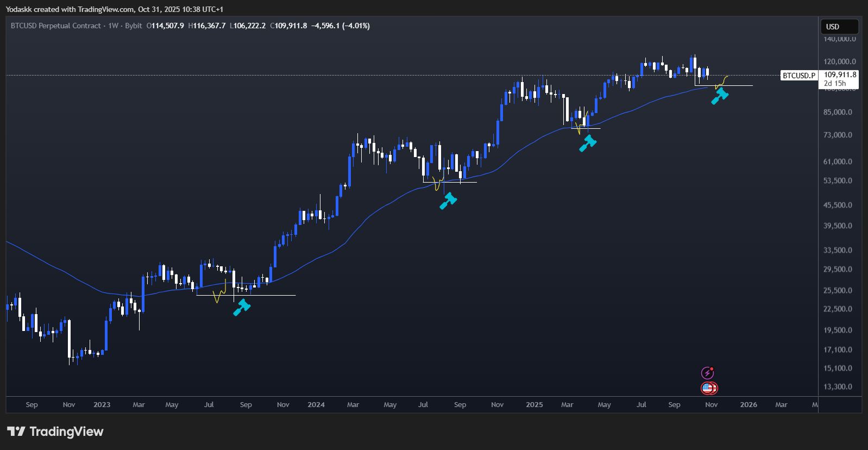Select the hammer icon under the August 2024 low
The width and height of the screenshot is (868, 450).
pos(448,201)
